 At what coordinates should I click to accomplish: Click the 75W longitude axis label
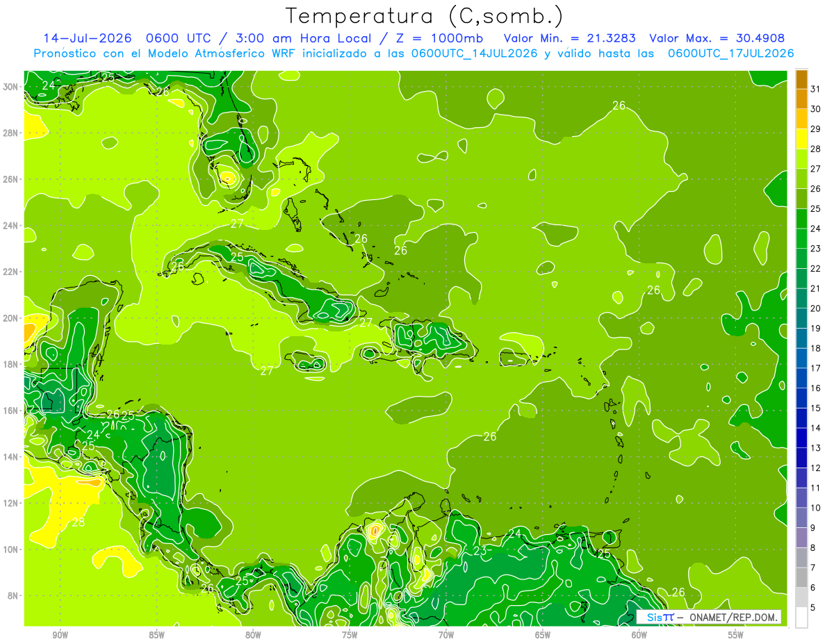coord(350,635)
